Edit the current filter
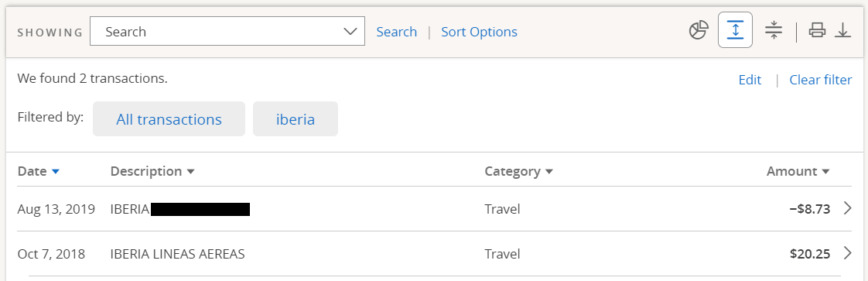 point(750,80)
